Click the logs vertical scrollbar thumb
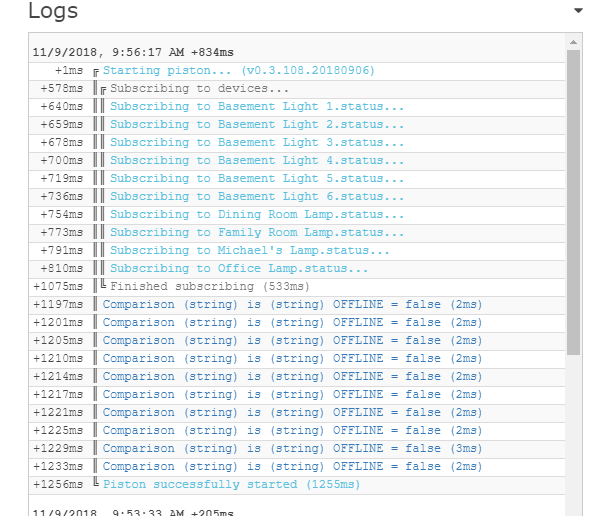594x516 pixels. tap(573, 202)
